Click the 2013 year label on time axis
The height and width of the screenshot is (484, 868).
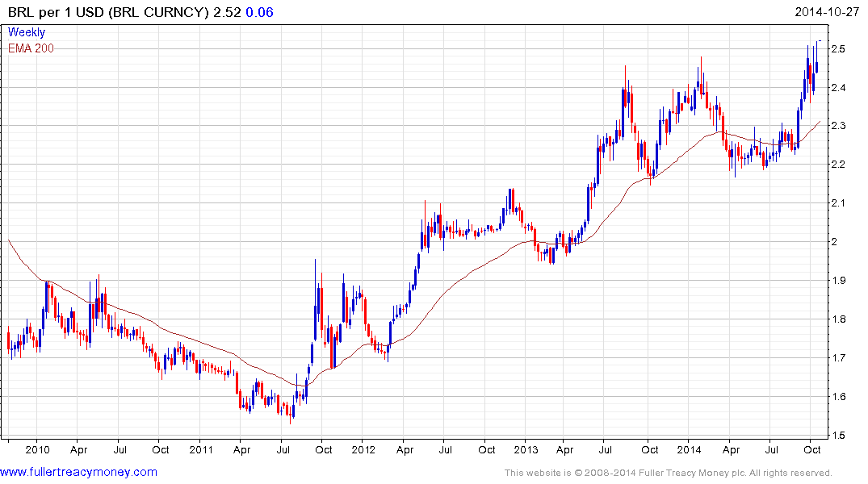[526, 449]
